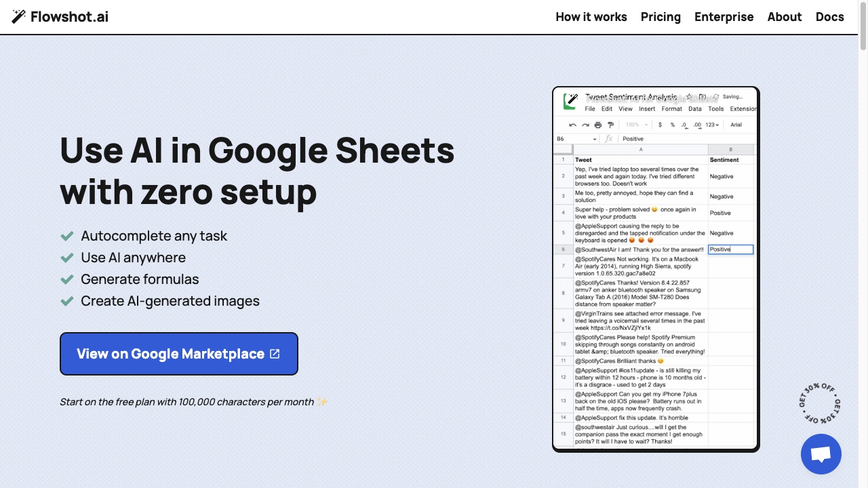This screenshot has height=488, width=868.
Task: Open the Docs navigation link
Action: point(829,17)
